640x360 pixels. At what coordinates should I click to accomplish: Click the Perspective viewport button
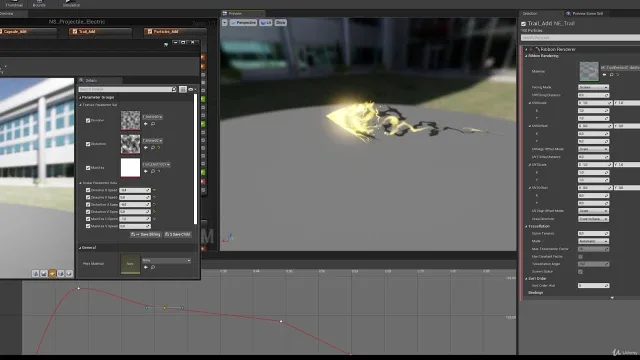(x=243, y=23)
